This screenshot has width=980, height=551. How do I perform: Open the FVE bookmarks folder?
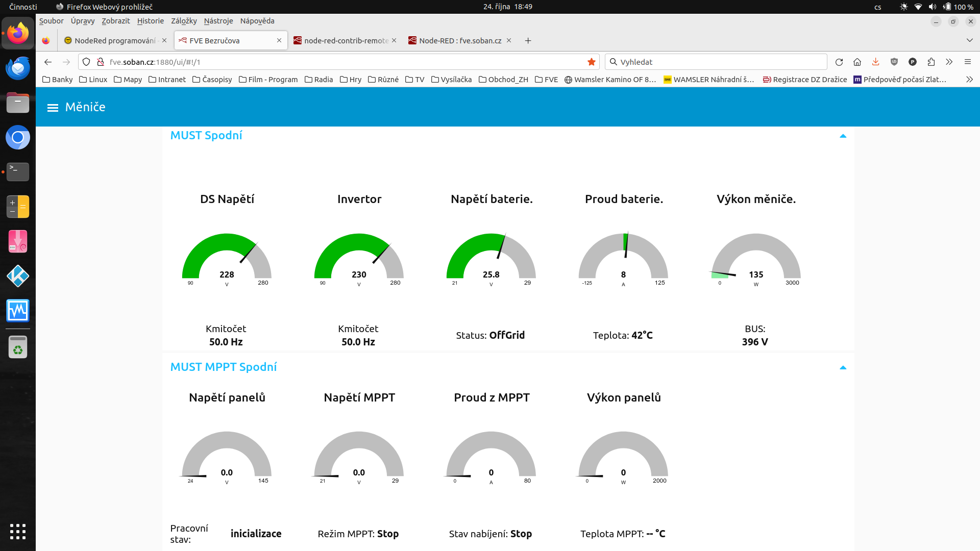click(x=546, y=80)
